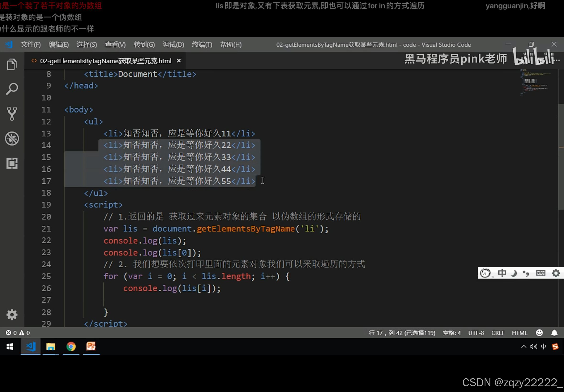Change language mode via HTML indicator
Screen dimensions: 564x392
point(519,332)
